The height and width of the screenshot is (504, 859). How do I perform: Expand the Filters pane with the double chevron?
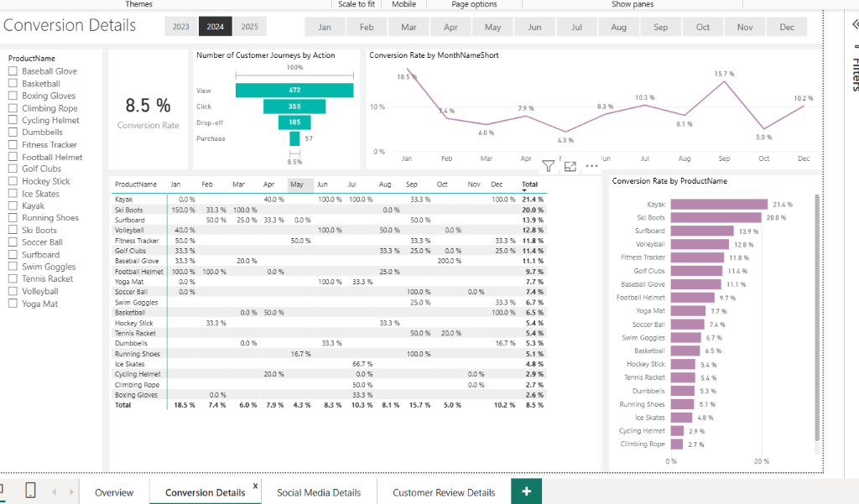coord(855,24)
